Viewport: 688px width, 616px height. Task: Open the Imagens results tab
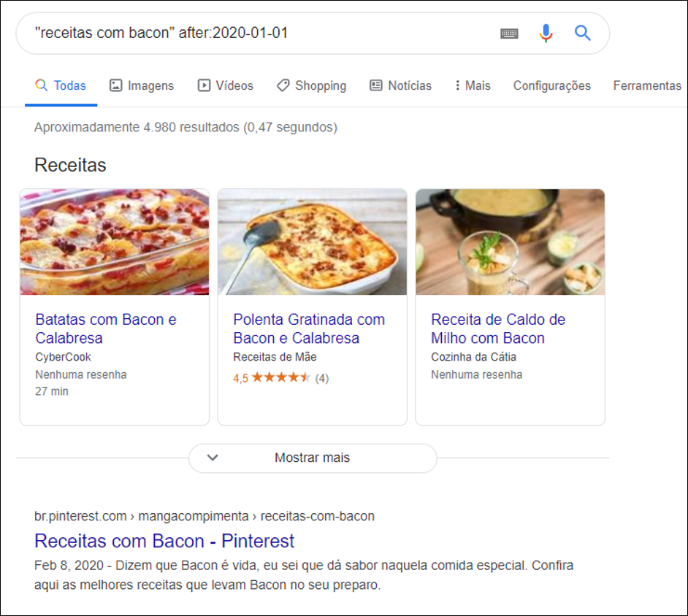[142, 85]
